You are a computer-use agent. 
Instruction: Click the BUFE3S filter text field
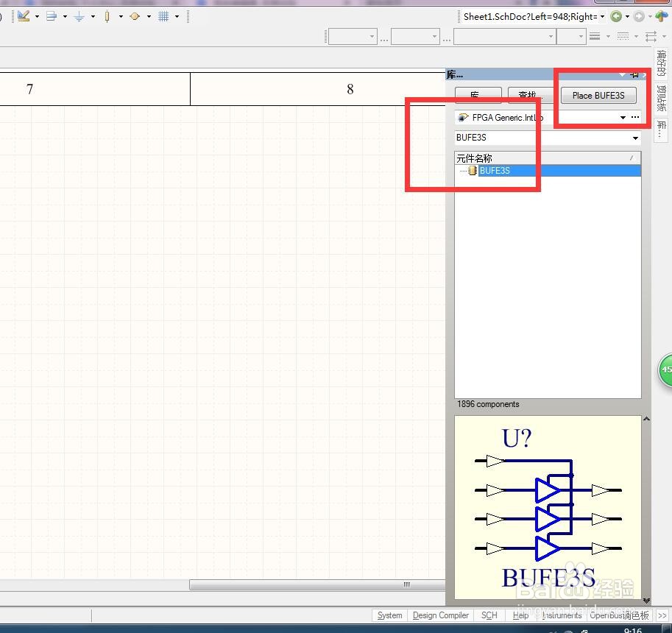point(542,138)
